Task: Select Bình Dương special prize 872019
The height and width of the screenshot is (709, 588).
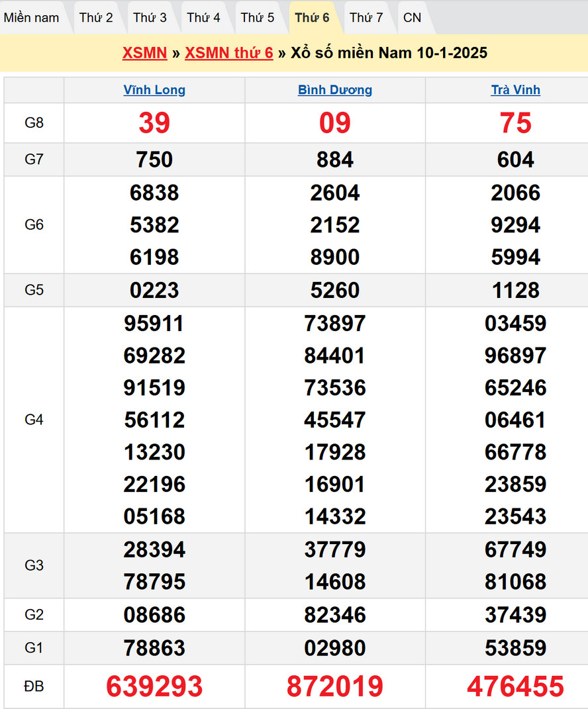Action: (335, 686)
